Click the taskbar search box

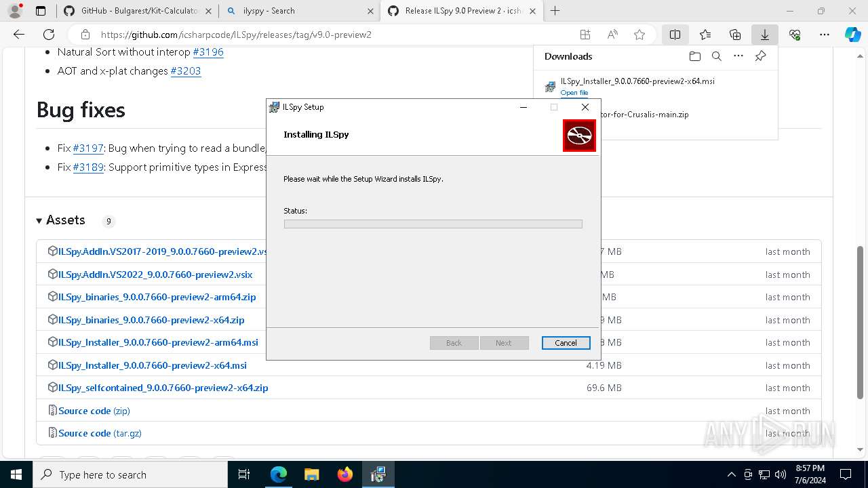point(130,474)
